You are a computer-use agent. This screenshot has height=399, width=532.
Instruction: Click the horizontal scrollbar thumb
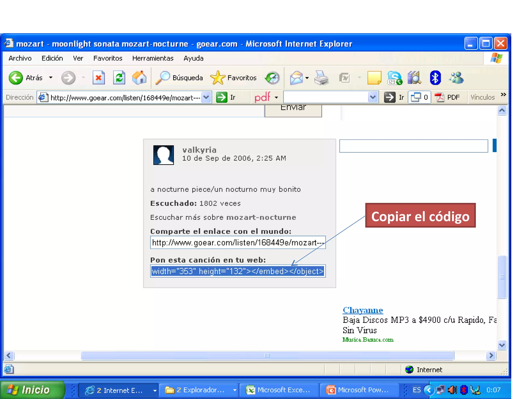tap(267, 355)
